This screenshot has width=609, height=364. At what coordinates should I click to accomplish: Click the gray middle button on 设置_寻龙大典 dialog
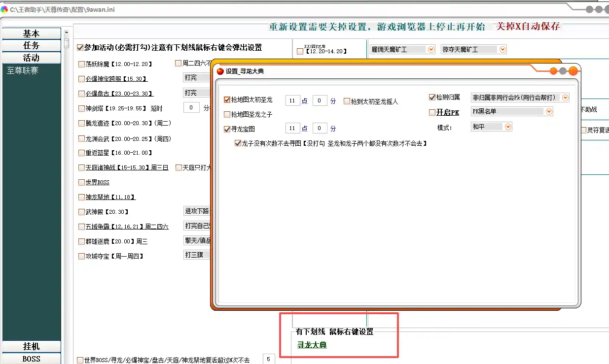pyautogui.click(x=563, y=71)
